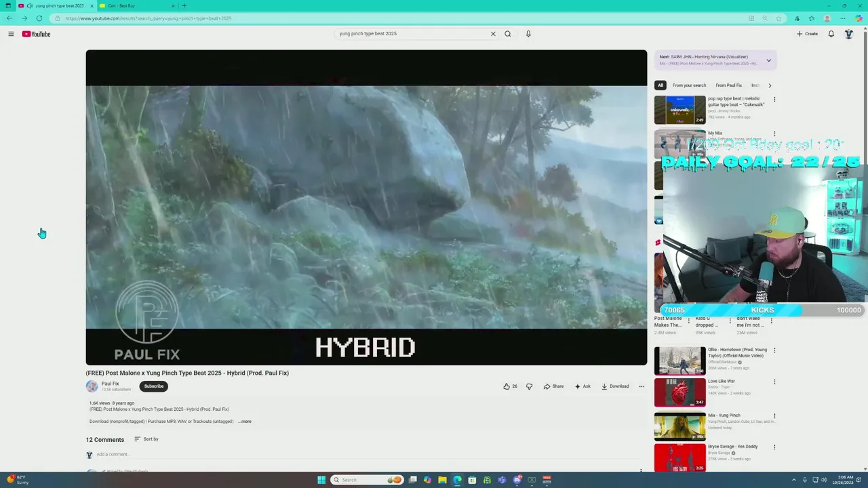Expand the Next up mix panel chevron

pyautogui.click(x=768, y=60)
